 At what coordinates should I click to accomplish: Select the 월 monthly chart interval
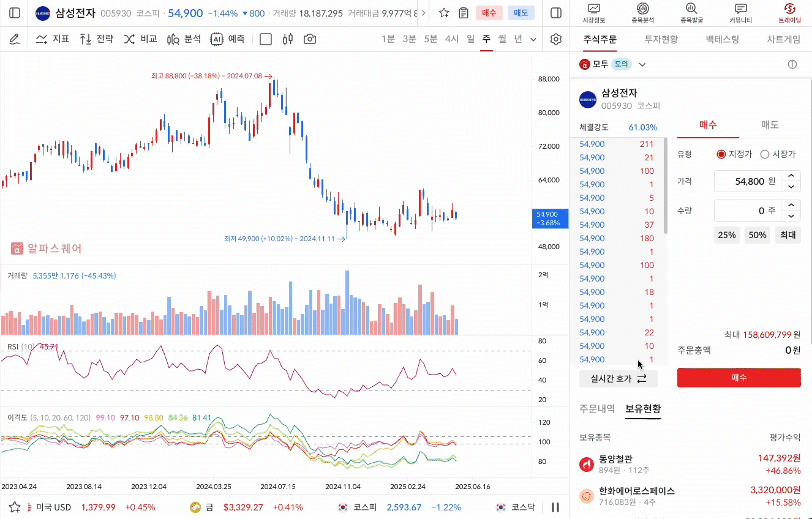click(502, 39)
